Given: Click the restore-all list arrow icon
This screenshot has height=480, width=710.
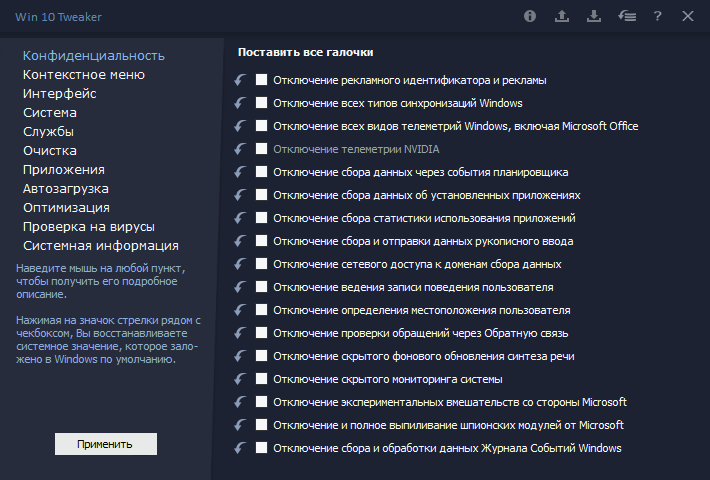Looking at the screenshot, I should tap(625, 16).
